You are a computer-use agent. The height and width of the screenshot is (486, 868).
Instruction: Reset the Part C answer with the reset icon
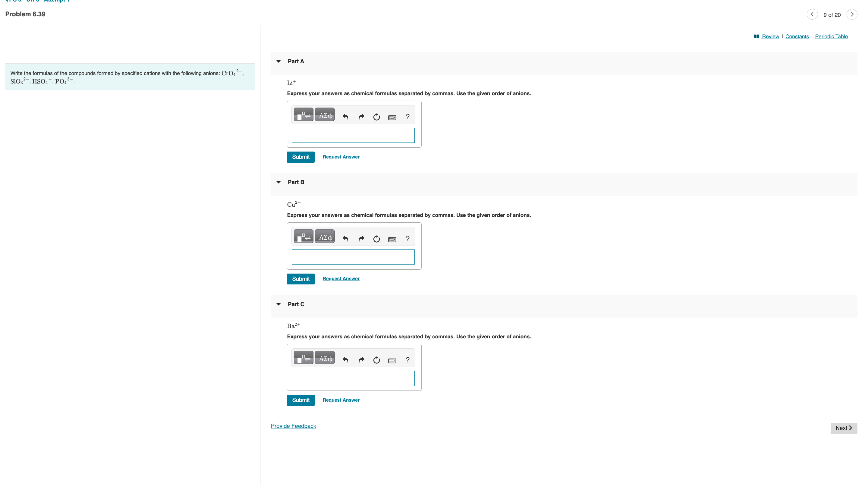click(376, 360)
